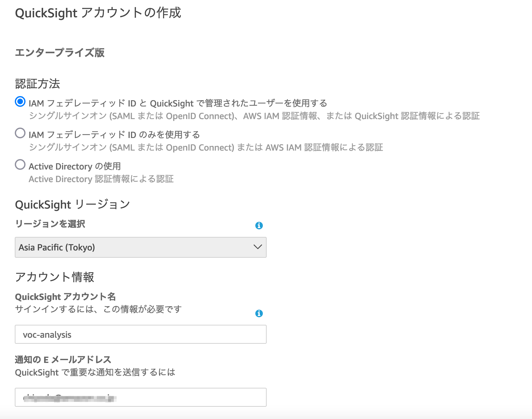Click the エンタープライズ版 edition heading
532x419 pixels.
(59, 52)
